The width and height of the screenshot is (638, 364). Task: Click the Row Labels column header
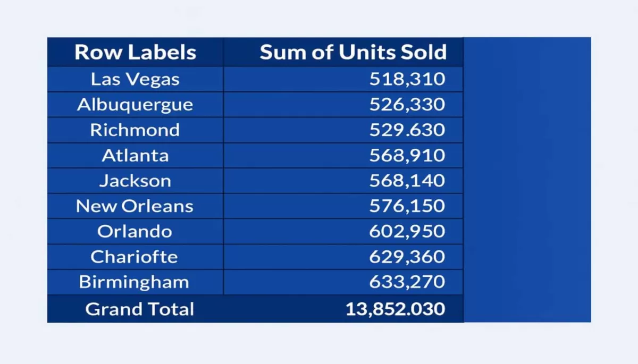click(x=135, y=52)
